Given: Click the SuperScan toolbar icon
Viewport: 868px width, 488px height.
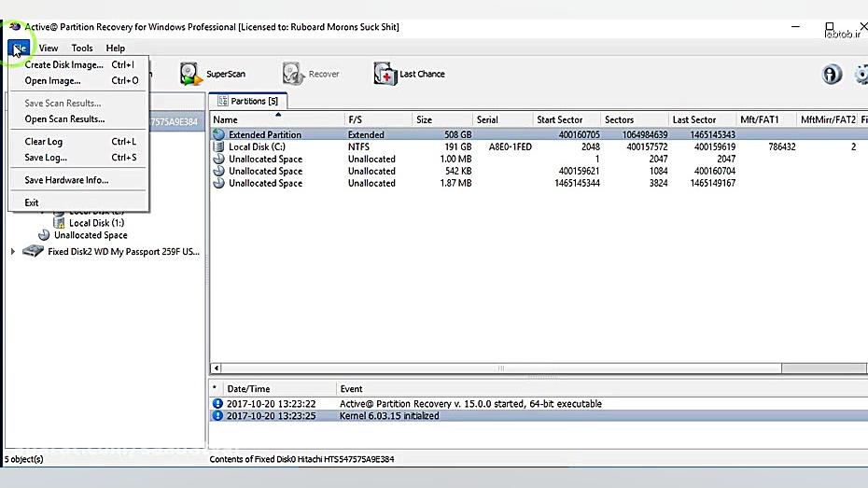Looking at the screenshot, I should [x=190, y=74].
